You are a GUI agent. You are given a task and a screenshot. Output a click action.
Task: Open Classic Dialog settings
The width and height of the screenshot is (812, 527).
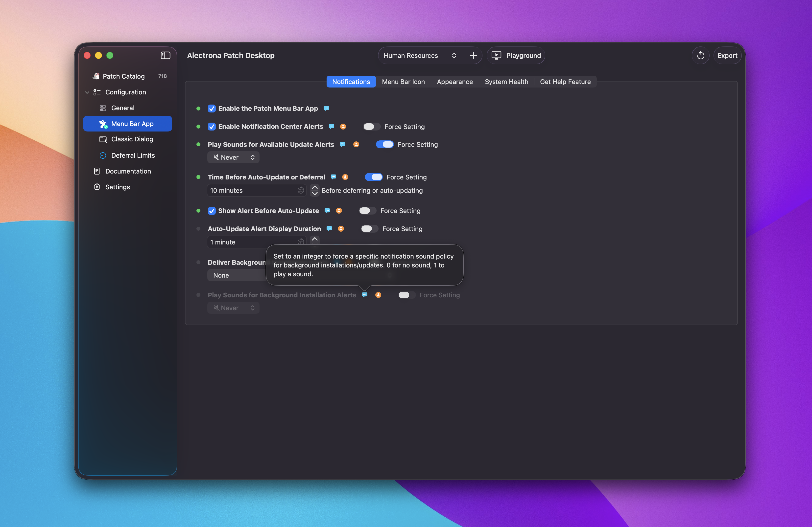point(128,139)
